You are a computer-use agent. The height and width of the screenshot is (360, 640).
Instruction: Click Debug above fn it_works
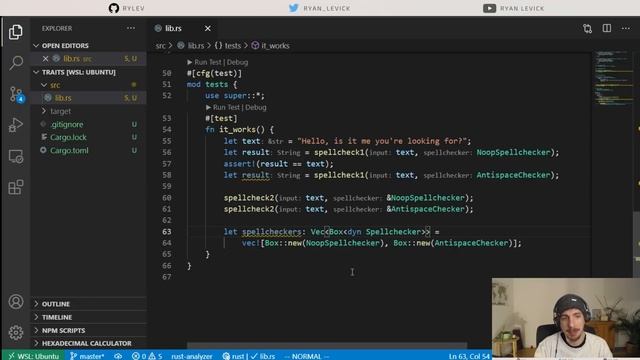[256, 107]
